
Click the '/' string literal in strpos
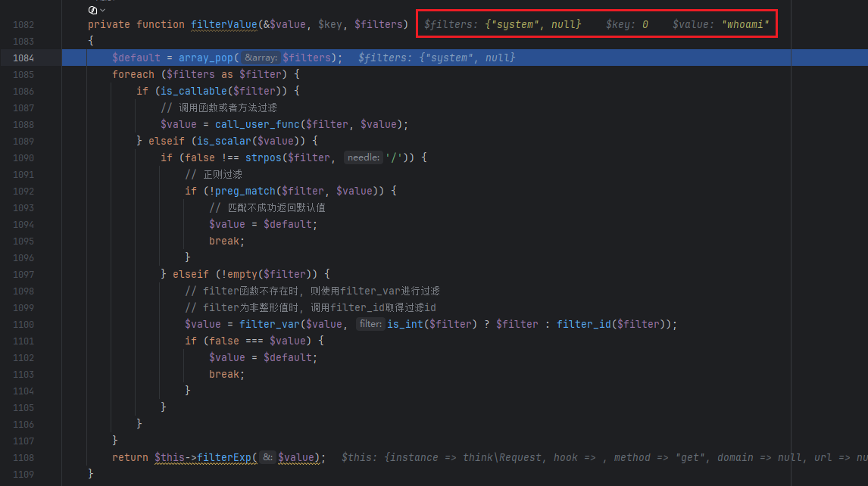[394, 157]
